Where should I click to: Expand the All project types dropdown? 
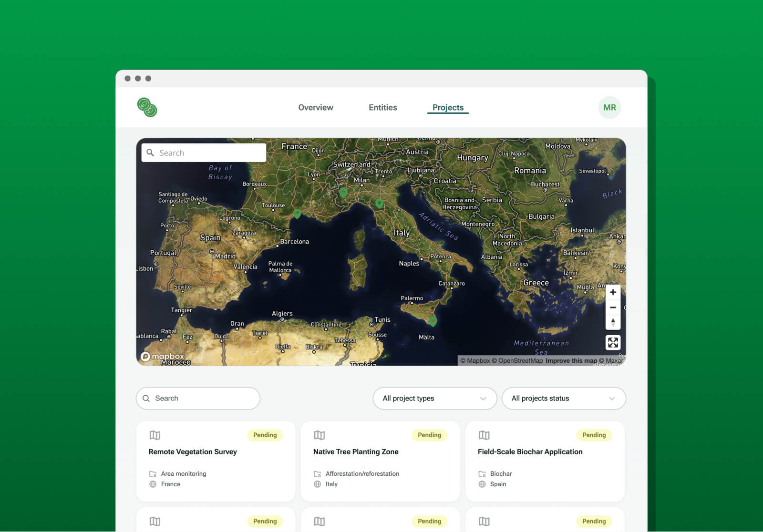point(434,399)
